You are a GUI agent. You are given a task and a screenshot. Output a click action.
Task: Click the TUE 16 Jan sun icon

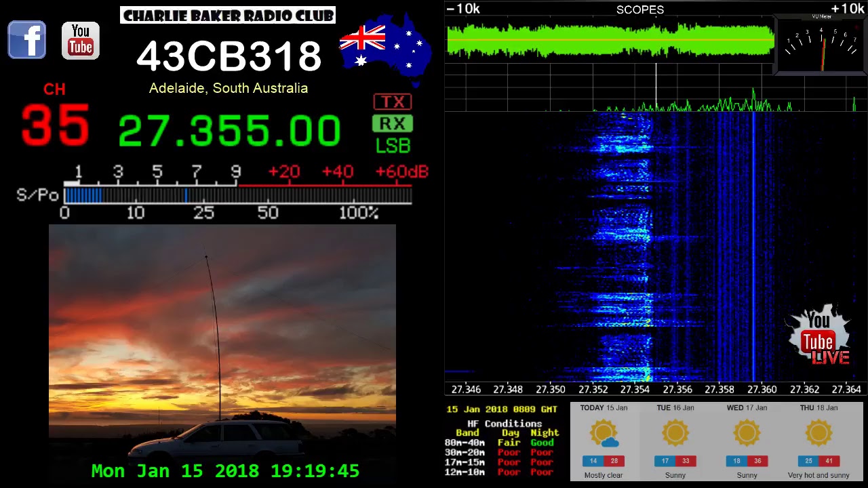click(x=675, y=432)
